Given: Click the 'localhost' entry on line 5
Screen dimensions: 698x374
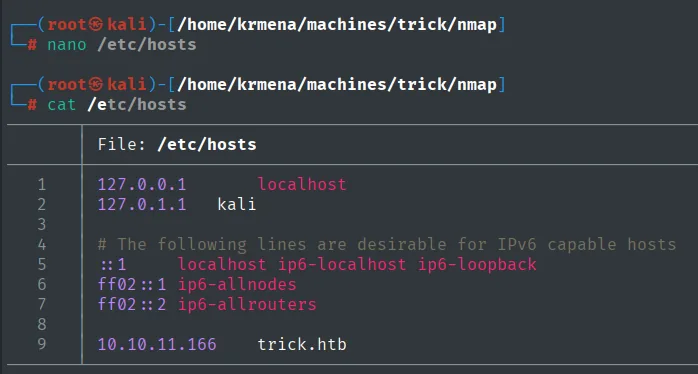Looking at the screenshot, I should 222,264.
